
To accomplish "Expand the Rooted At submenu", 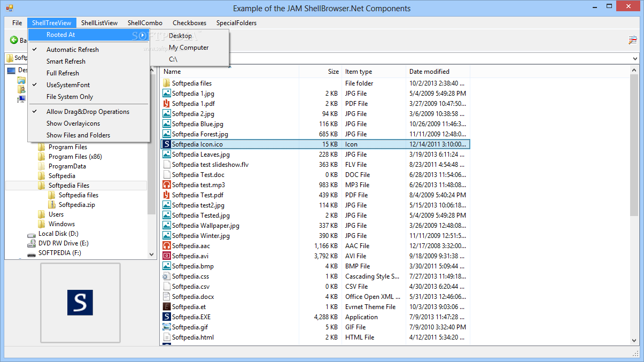I will [89, 35].
